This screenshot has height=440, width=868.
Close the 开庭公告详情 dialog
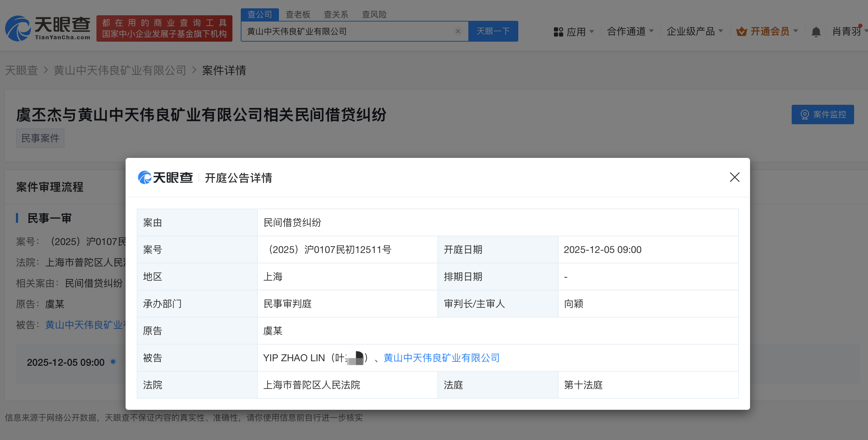[x=734, y=177]
